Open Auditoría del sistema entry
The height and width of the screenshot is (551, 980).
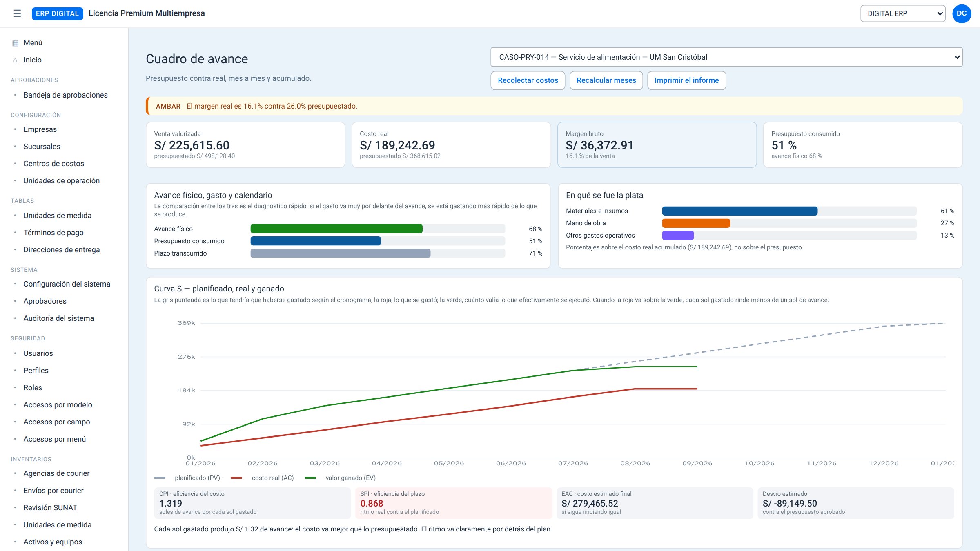click(x=58, y=318)
